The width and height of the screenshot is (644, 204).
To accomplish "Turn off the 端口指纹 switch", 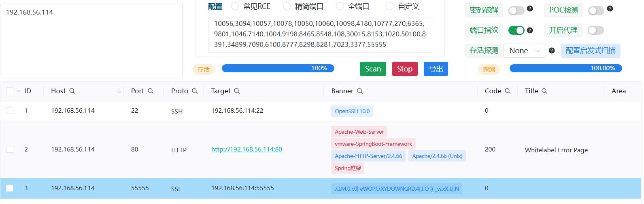I will (516, 30).
